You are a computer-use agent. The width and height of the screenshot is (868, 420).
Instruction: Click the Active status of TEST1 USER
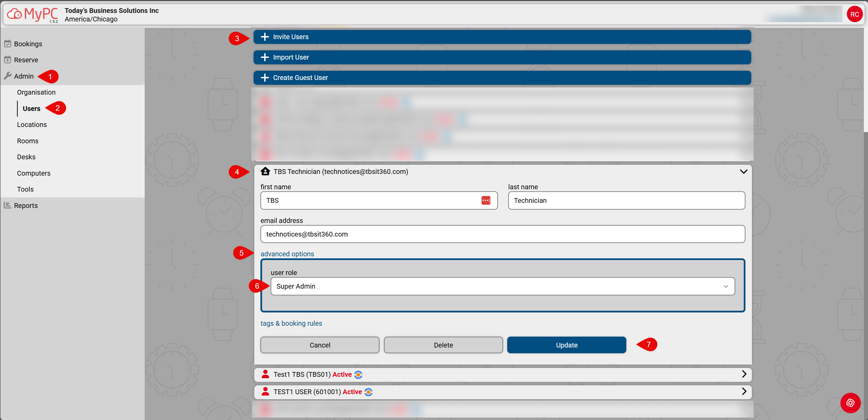point(352,392)
